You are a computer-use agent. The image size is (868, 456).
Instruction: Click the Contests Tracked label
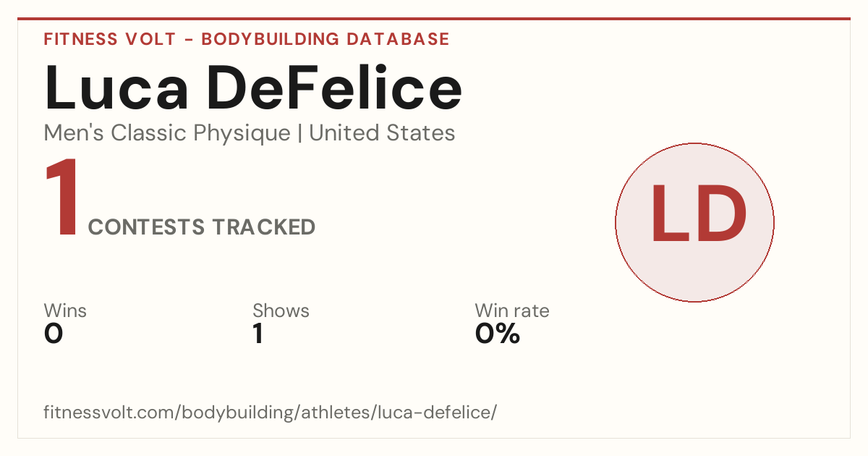click(202, 227)
